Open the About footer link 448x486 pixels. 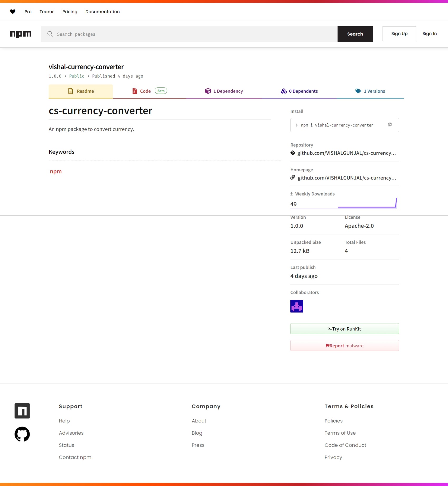[199, 421]
